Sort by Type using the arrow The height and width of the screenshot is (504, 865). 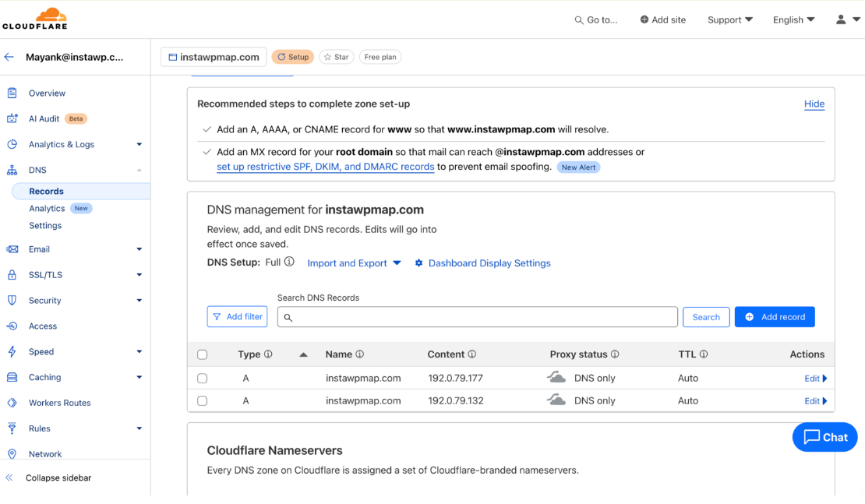click(x=303, y=354)
